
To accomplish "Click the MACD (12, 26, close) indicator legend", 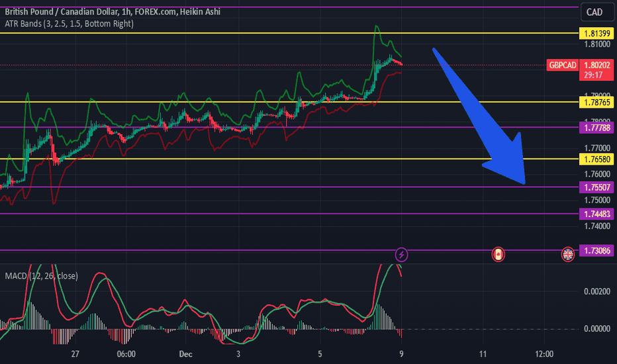I will pos(41,276).
